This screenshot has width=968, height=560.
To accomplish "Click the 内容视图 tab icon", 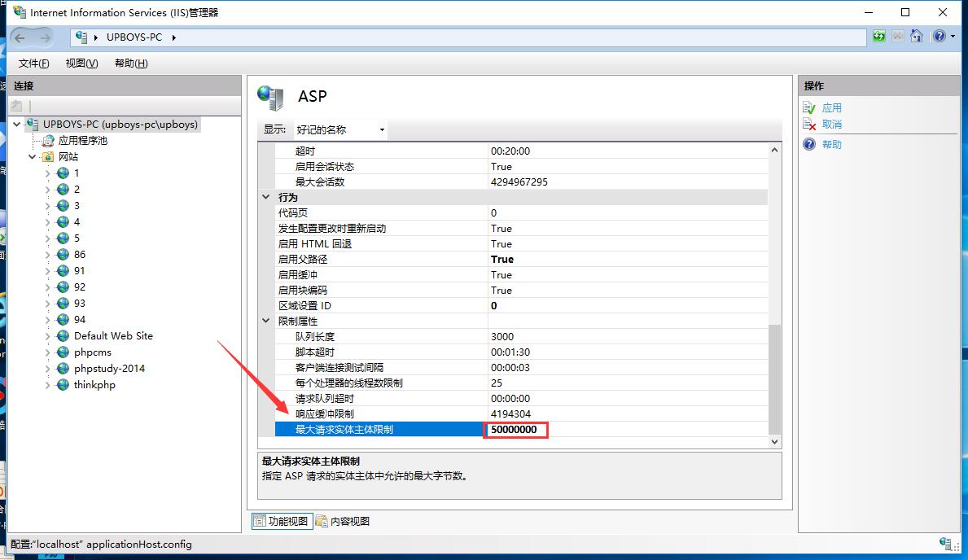I will 322,521.
